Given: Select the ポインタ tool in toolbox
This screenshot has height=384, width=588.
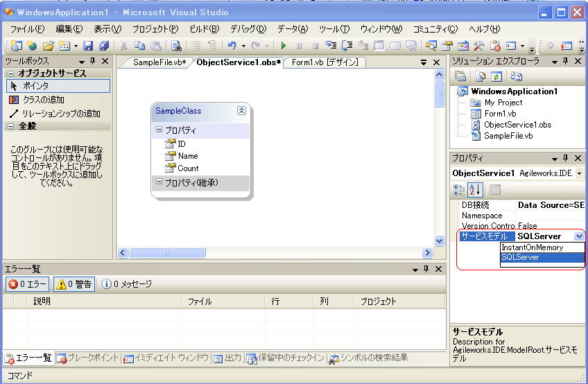Looking at the screenshot, I should pyautogui.click(x=58, y=86).
